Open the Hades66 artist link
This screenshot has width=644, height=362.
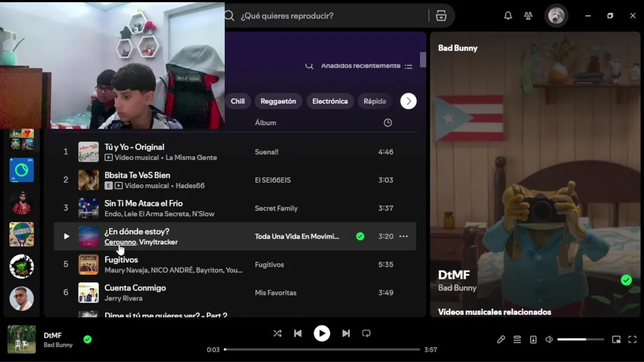click(190, 186)
